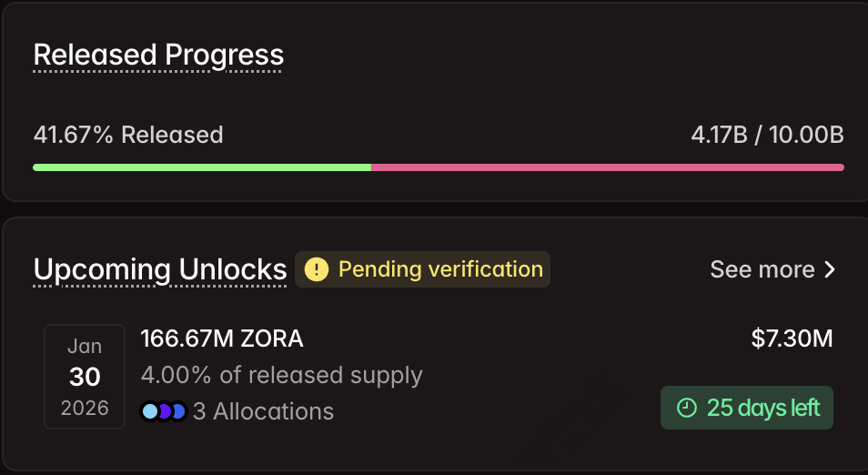The height and width of the screenshot is (475, 868).
Task: Click pink unreleased portion of progress bar
Action: 607,167
